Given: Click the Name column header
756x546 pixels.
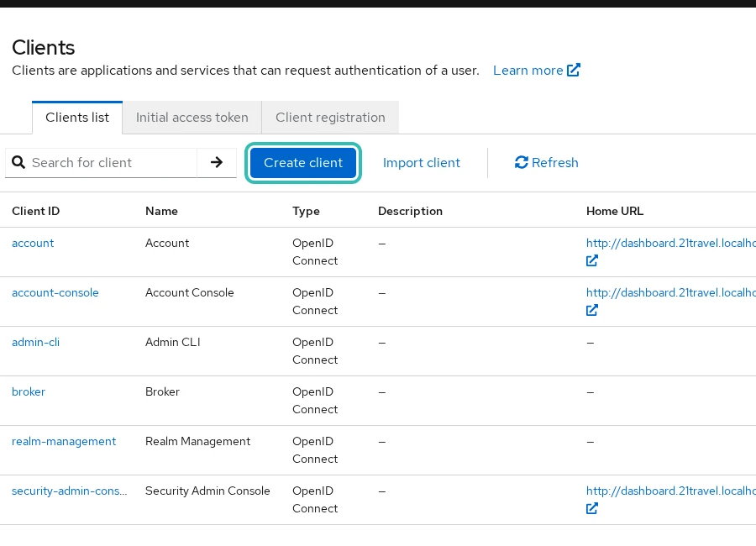Looking at the screenshot, I should tap(161, 212).
